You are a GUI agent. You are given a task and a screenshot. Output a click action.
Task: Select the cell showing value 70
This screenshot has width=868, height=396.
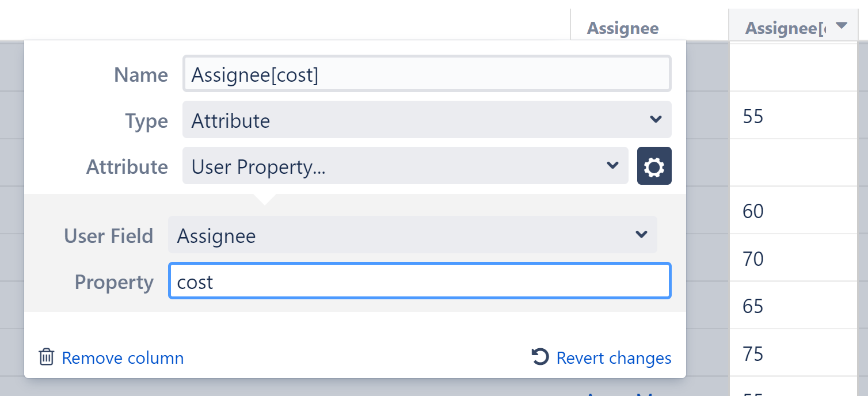pyautogui.click(x=794, y=258)
